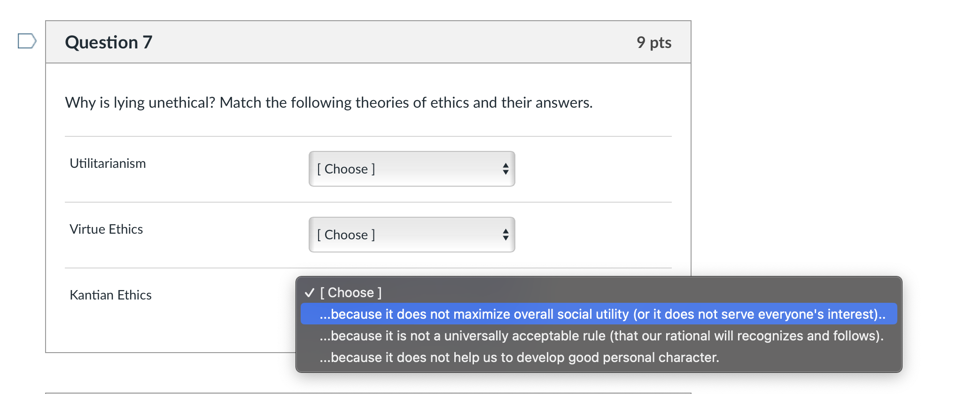Click the Virtue Ethics row label
Screen dimensions: 980x394
(x=106, y=229)
